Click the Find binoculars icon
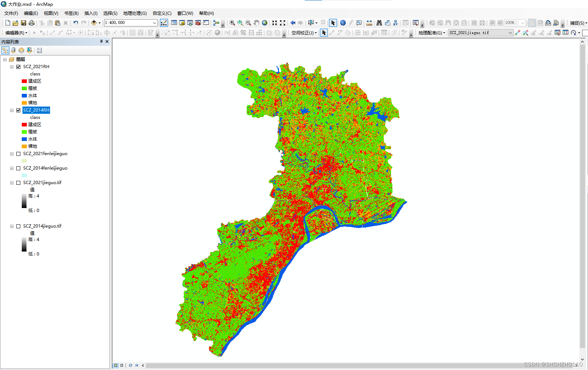This screenshot has width=588, height=370. click(x=379, y=22)
